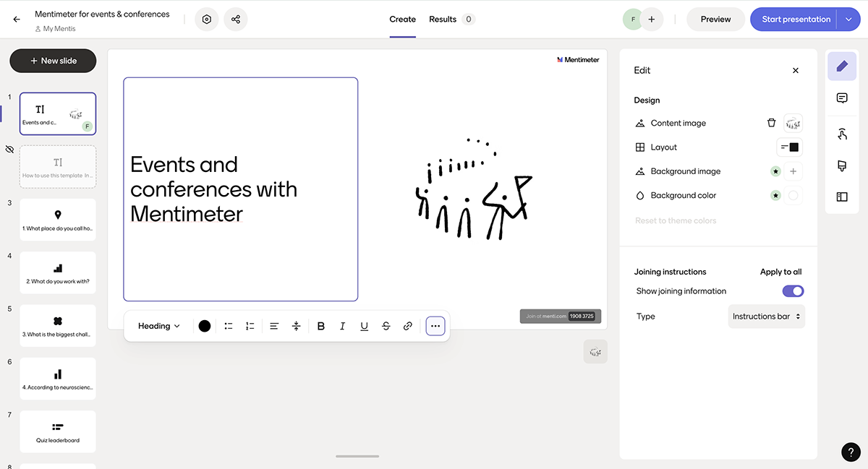
Task: Click Apply to all
Action: click(780, 272)
